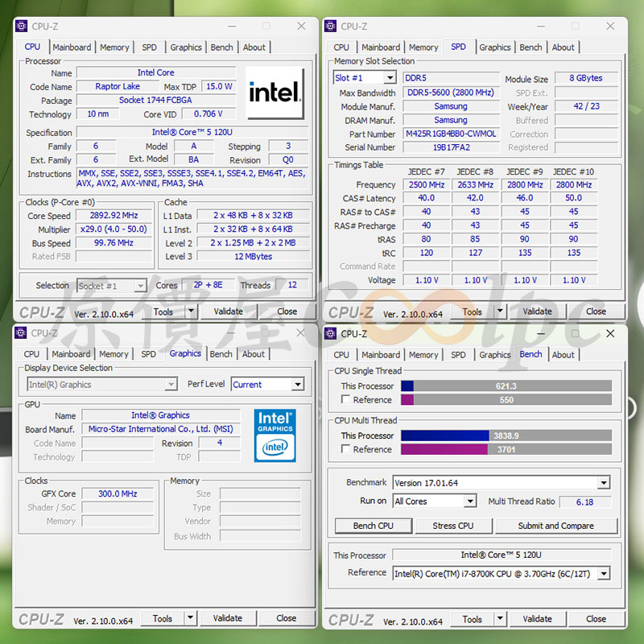The image size is (644, 644).
Task: Click JEDEC #7 frequency 2500 MHz cell
Action: click(427, 185)
